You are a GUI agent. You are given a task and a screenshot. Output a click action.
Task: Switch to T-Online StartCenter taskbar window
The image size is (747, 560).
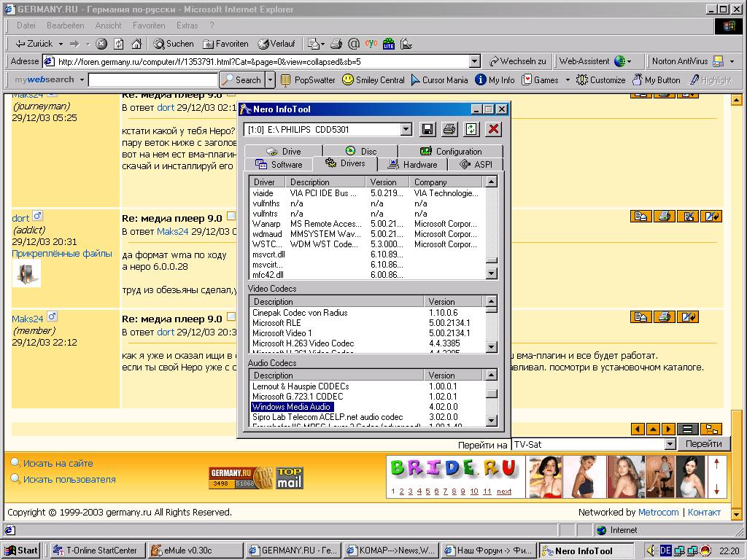click(x=97, y=551)
